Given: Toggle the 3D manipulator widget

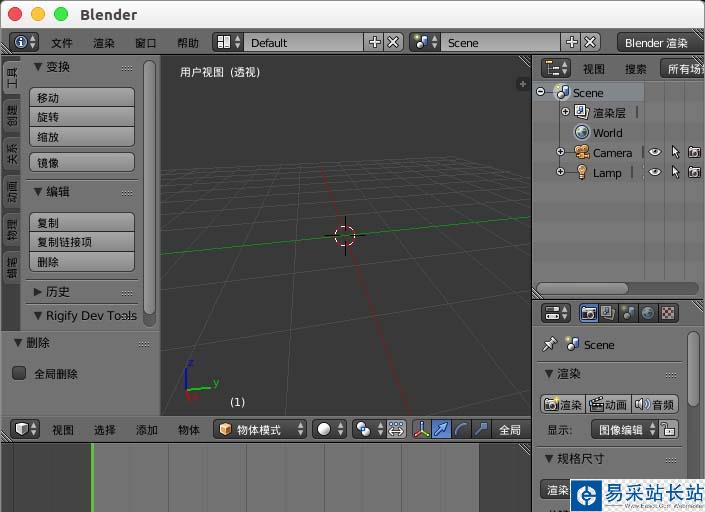Looking at the screenshot, I should click(421, 430).
